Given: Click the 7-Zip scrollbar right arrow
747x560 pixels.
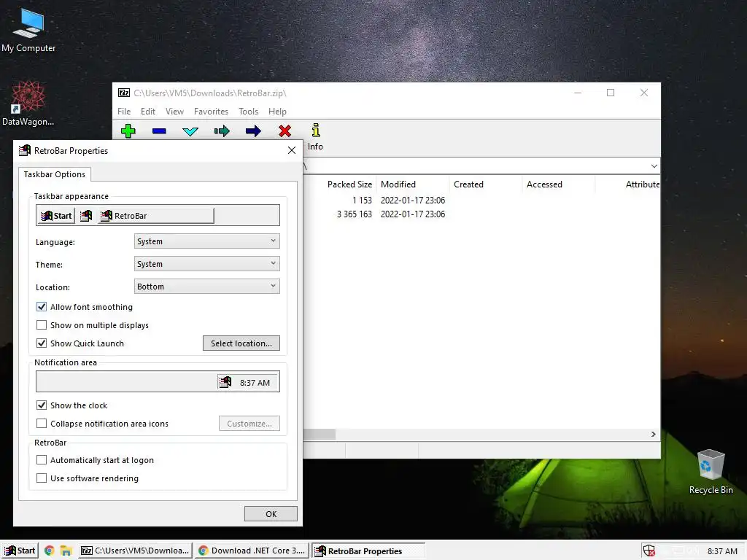Looking at the screenshot, I should pos(653,434).
